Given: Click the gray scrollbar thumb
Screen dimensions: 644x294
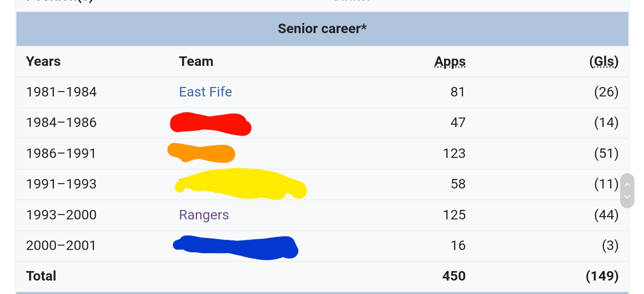Looking at the screenshot, I should click(627, 191).
